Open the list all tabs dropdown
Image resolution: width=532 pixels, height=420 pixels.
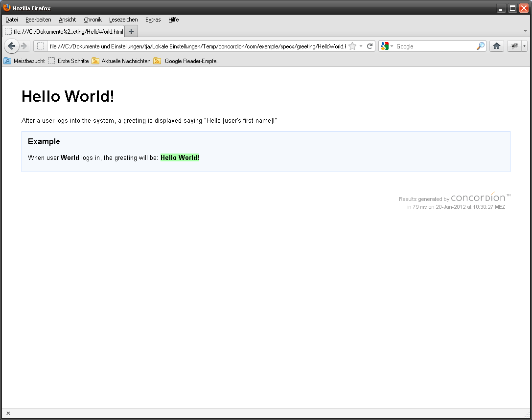click(x=525, y=31)
